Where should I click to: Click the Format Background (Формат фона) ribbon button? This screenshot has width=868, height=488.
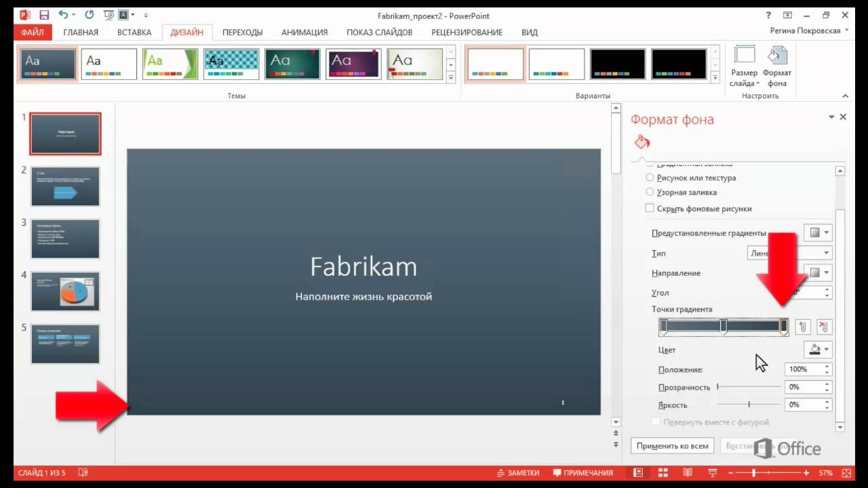(776, 66)
